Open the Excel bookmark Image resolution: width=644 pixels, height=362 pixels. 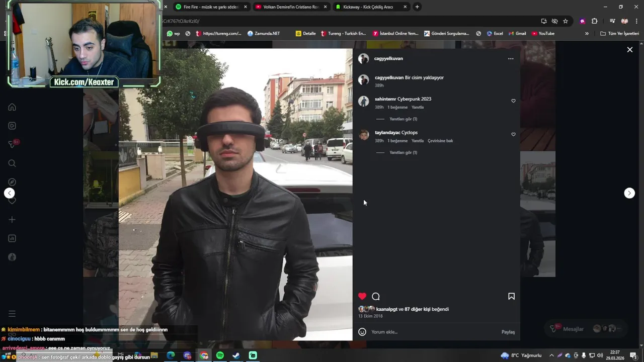495,34
